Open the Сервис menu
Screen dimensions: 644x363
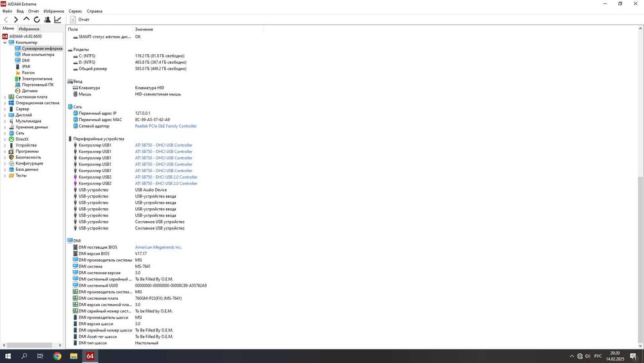[x=75, y=11]
